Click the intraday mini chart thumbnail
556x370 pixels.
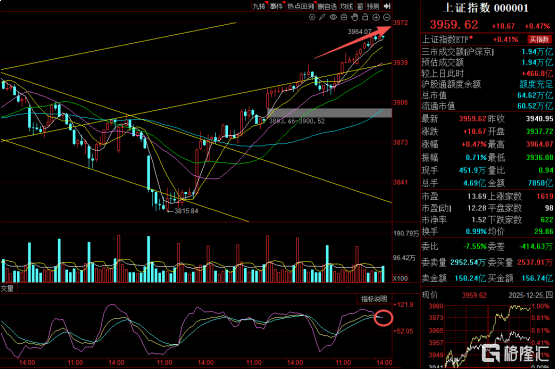tap(488, 335)
